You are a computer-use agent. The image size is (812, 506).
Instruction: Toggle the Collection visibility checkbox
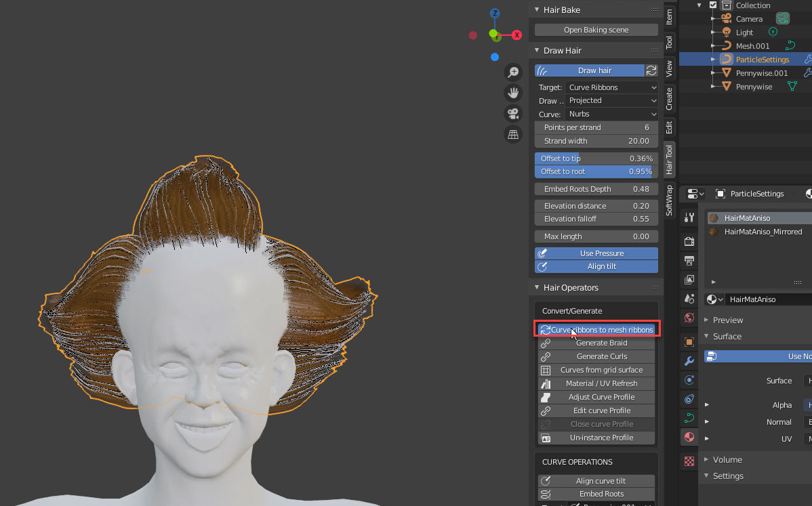[713, 5]
